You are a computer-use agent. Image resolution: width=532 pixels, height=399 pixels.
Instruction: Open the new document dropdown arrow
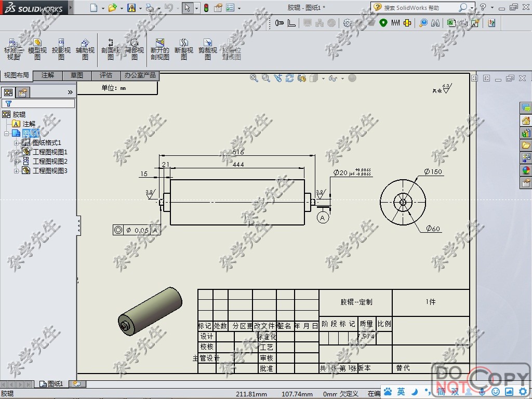click(x=103, y=8)
